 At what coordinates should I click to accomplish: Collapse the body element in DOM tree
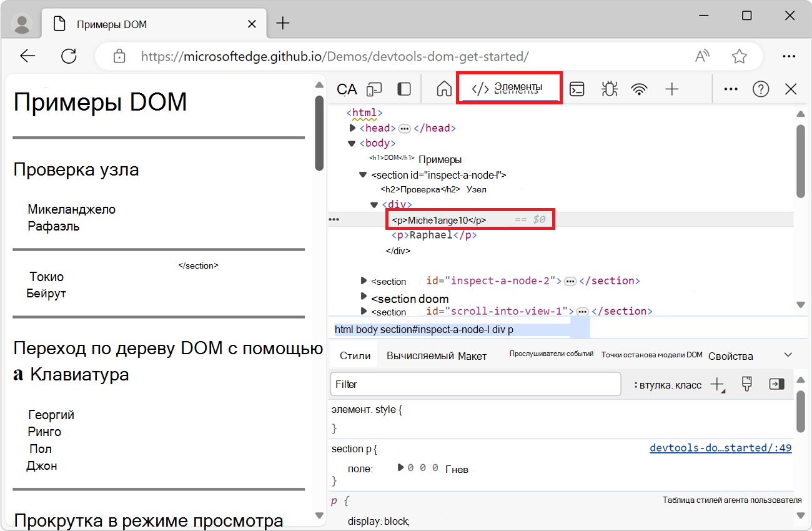(351, 142)
